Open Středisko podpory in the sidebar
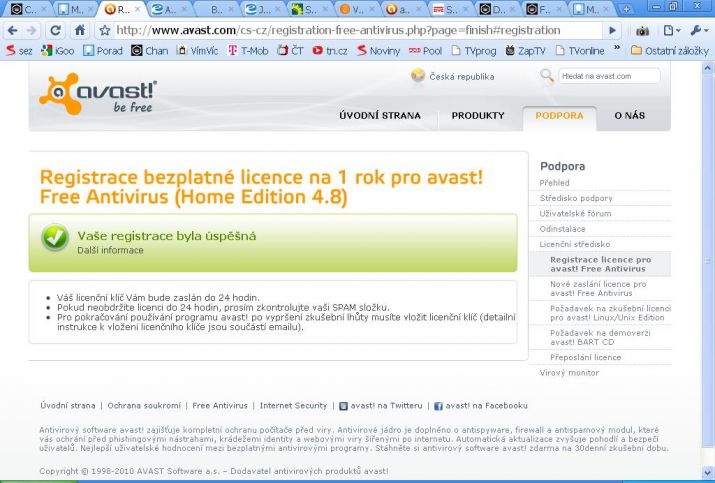The height and width of the screenshot is (483, 715). [x=576, y=198]
